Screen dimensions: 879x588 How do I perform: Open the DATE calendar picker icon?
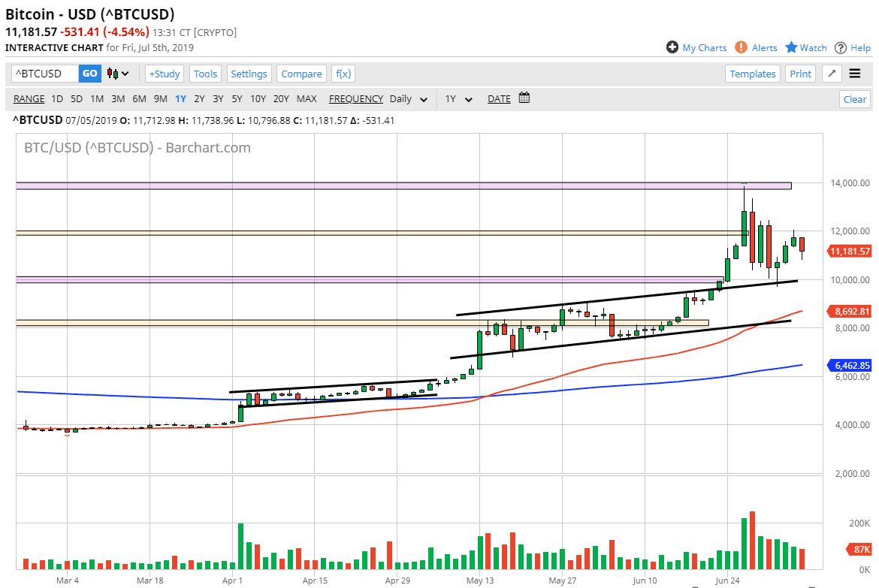(524, 98)
